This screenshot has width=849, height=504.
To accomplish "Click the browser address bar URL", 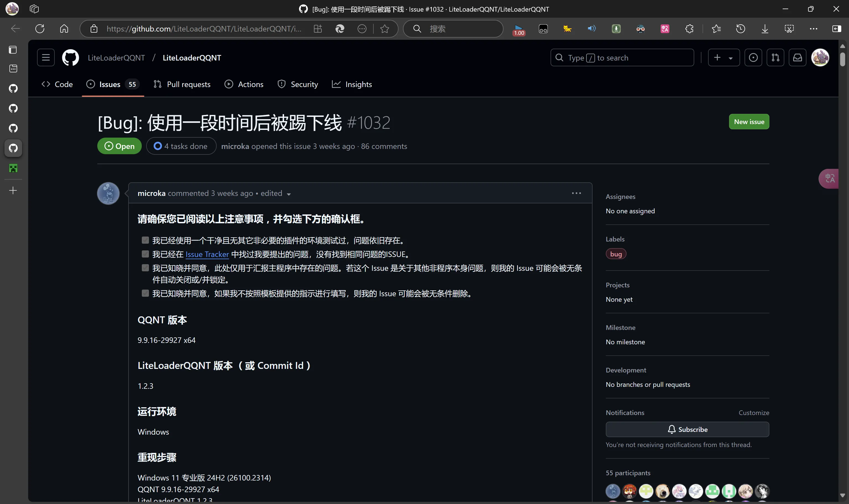I will coord(204,29).
